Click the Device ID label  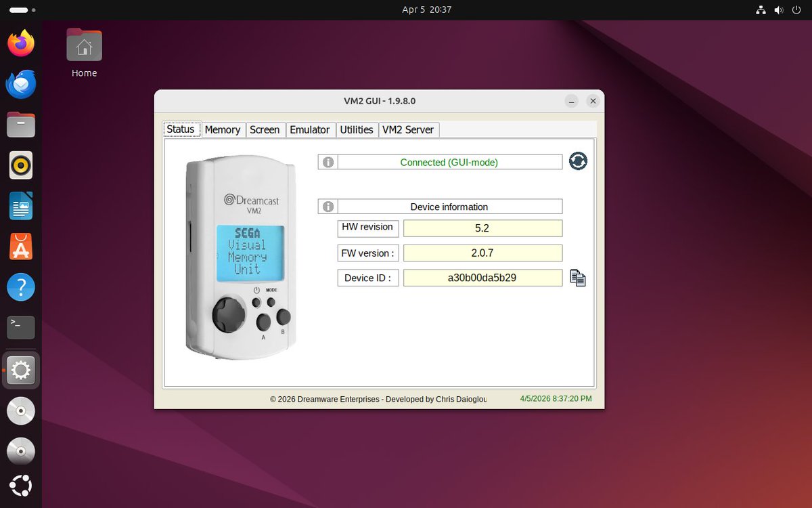367,278
